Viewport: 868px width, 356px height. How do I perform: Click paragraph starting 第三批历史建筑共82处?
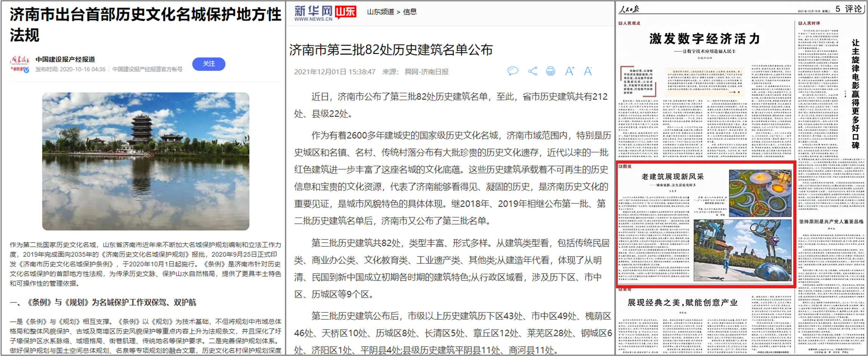click(x=452, y=269)
